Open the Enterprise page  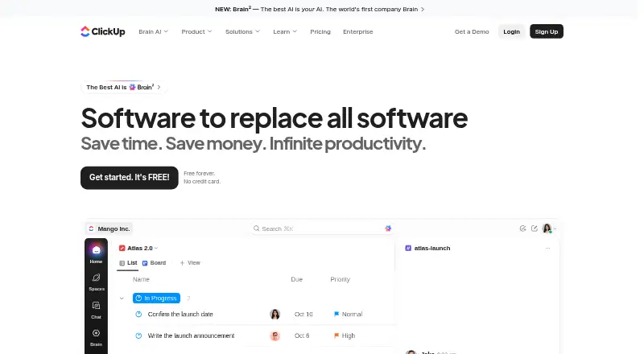tap(358, 31)
